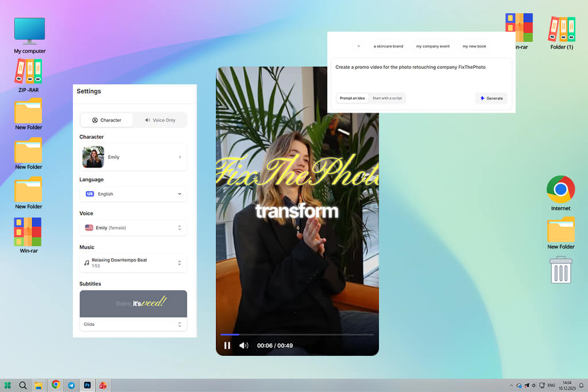Open Telegram from the taskbar
The width and height of the screenshot is (588, 392).
coord(71,385)
